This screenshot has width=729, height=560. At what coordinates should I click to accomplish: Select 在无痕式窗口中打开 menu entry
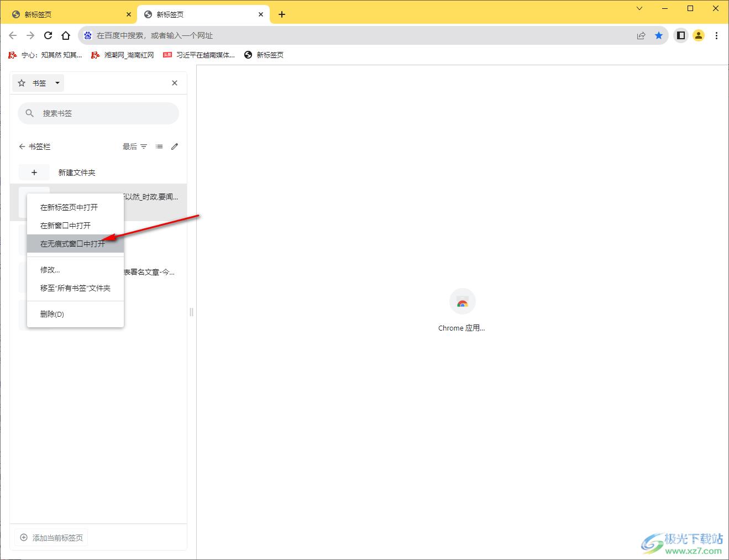click(75, 244)
